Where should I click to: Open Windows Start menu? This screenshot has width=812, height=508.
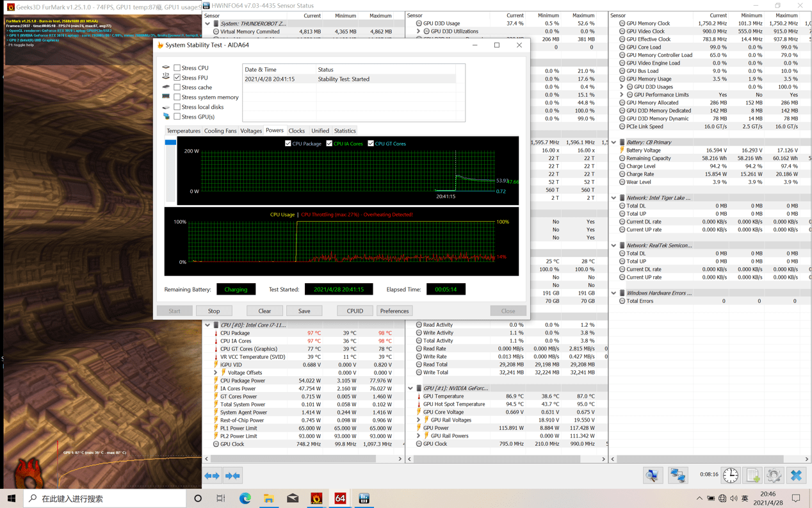click(12, 498)
